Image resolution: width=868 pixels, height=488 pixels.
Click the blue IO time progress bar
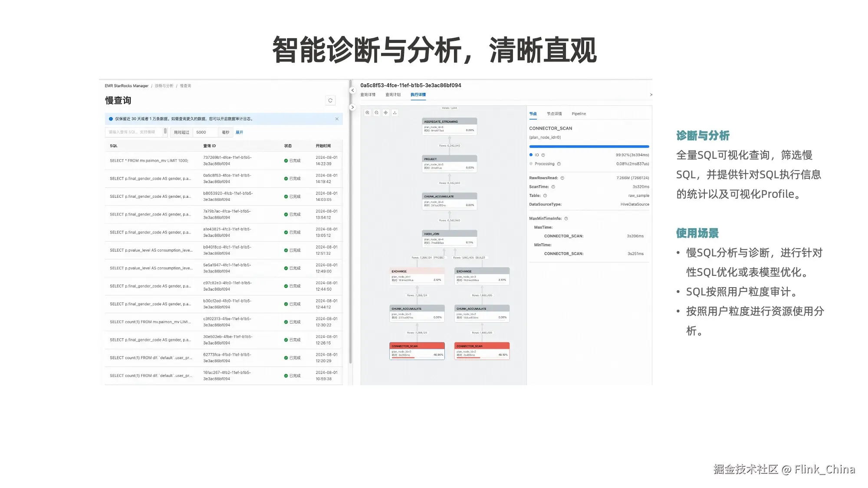tap(589, 147)
